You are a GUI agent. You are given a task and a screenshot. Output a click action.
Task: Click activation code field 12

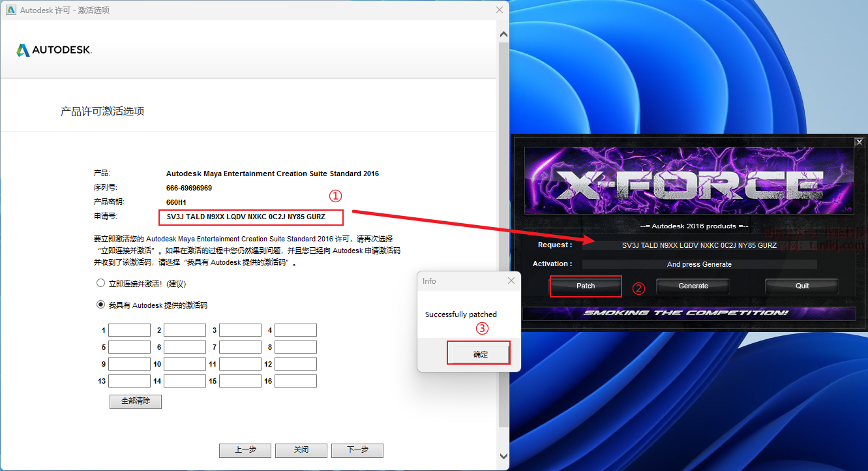[x=295, y=364]
